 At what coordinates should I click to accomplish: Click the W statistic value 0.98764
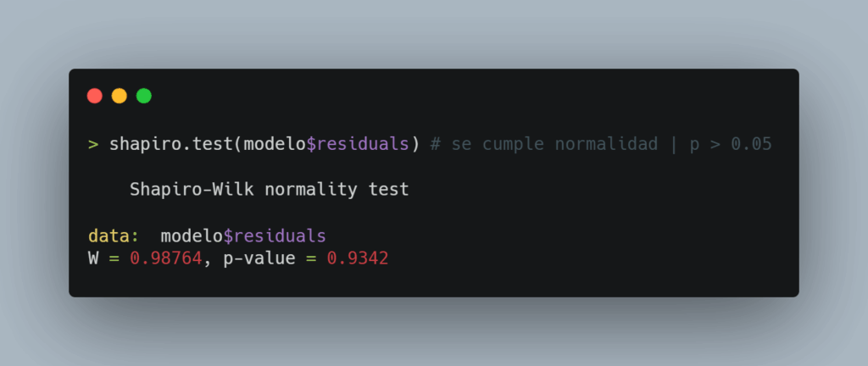click(166, 258)
